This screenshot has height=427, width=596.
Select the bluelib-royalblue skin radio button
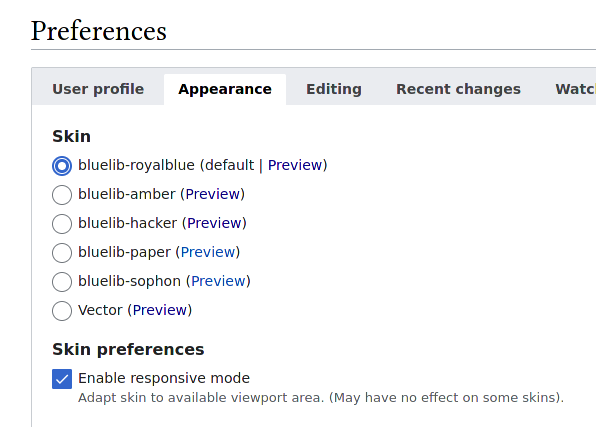tap(62, 166)
